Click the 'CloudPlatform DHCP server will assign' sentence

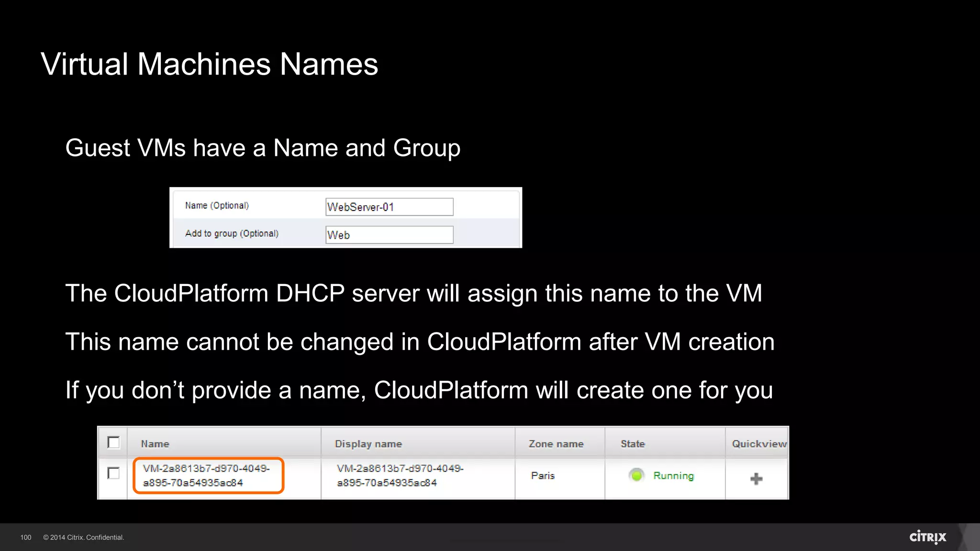point(413,294)
